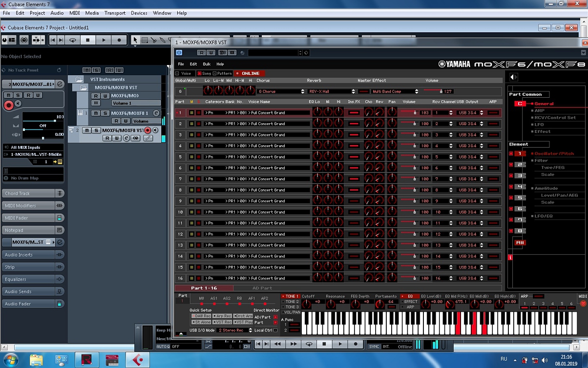Click the Arp Rec quick setup button
This screenshot has height=368, width=588.
pos(222,316)
